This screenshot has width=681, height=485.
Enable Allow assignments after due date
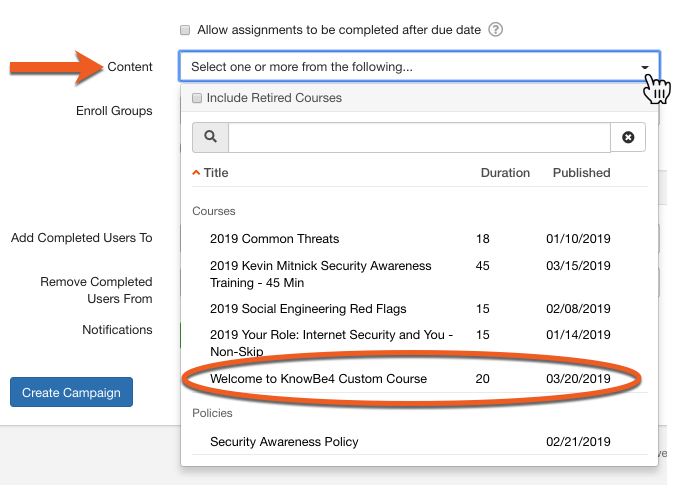(x=185, y=30)
